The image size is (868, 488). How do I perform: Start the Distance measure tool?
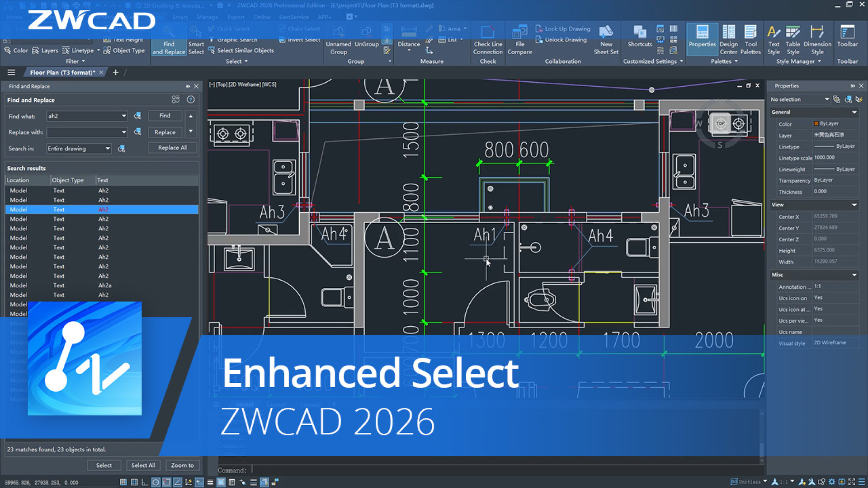(x=409, y=37)
